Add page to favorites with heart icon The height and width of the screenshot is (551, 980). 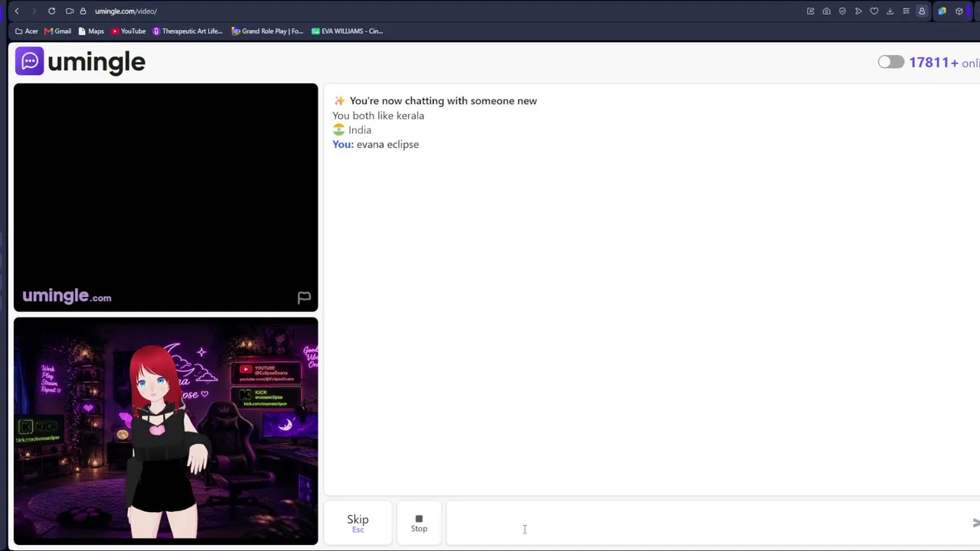874,11
